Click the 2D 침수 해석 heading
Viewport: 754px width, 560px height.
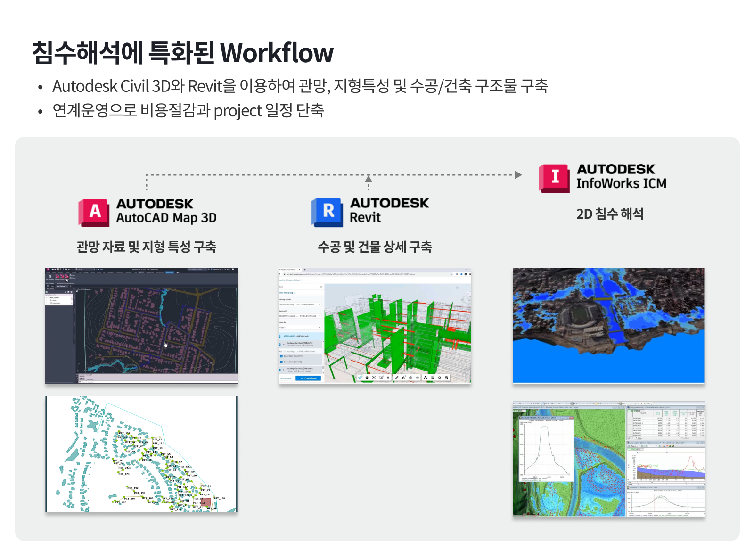click(610, 214)
